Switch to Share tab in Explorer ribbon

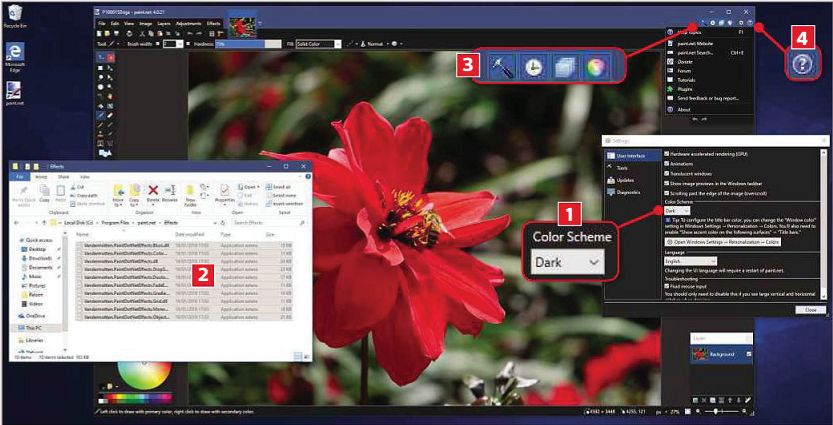tap(63, 177)
